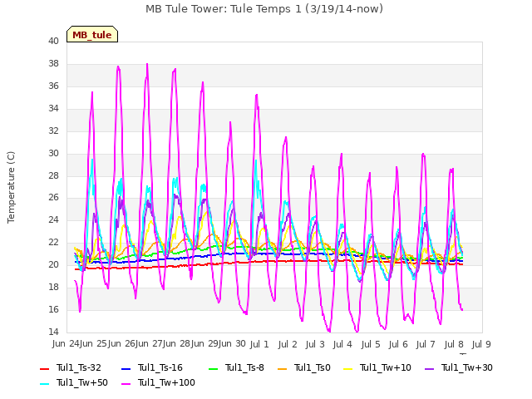The width and height of the screenshot is (532, 399).
Task: Click the Jul 8 x-axis label
Action: [454, 344]
